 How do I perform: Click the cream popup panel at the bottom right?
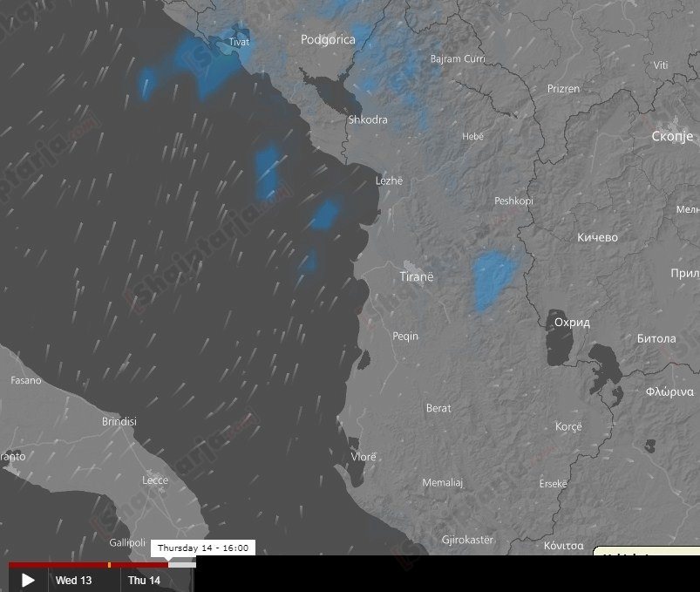pos(647,553)
